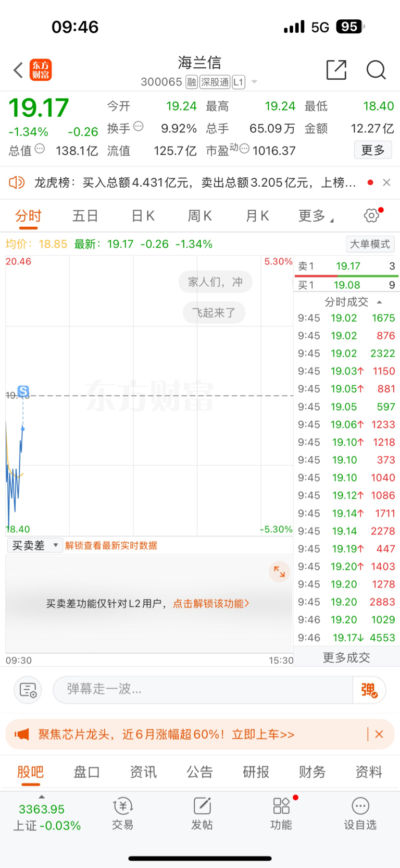400x868 pixels.
Task: Open 发帖 post icon
Action: [x=202, y=814]
